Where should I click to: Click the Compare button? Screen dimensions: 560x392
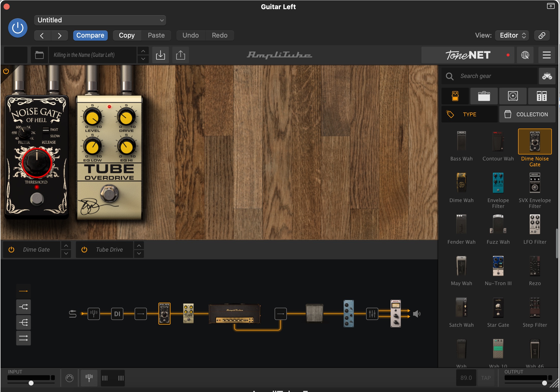pos(90,35)
